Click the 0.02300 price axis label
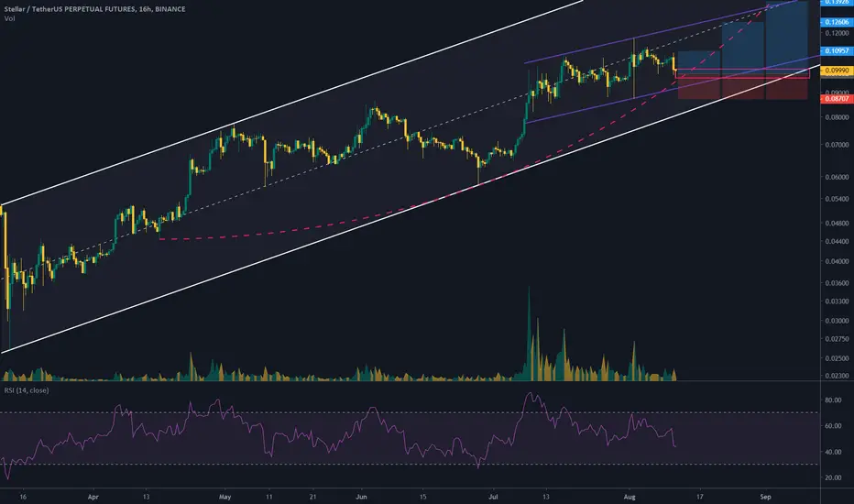 [x=838, y=376]
